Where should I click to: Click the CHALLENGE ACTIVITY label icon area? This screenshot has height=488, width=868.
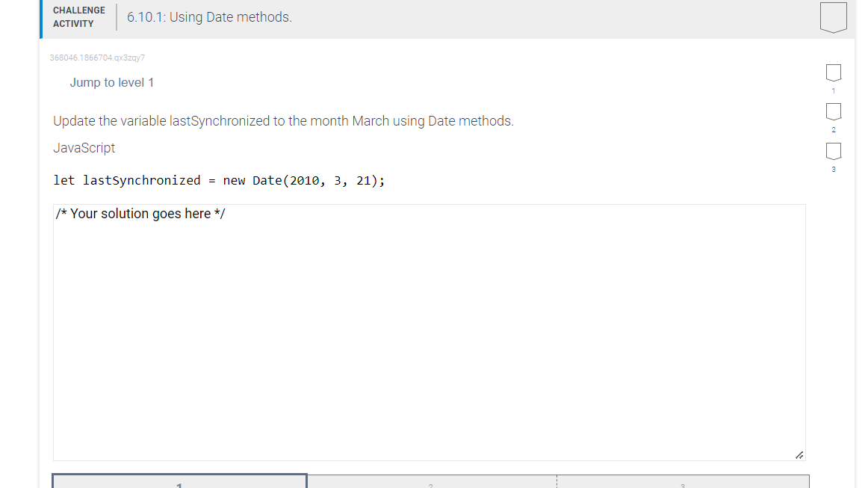(x=78, y=17)
